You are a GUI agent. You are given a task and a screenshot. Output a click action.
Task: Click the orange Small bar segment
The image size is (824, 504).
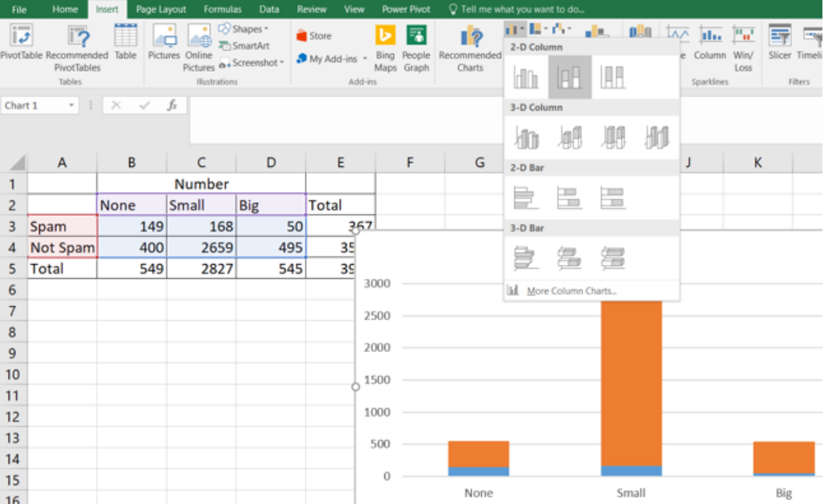tap(631, 382)
